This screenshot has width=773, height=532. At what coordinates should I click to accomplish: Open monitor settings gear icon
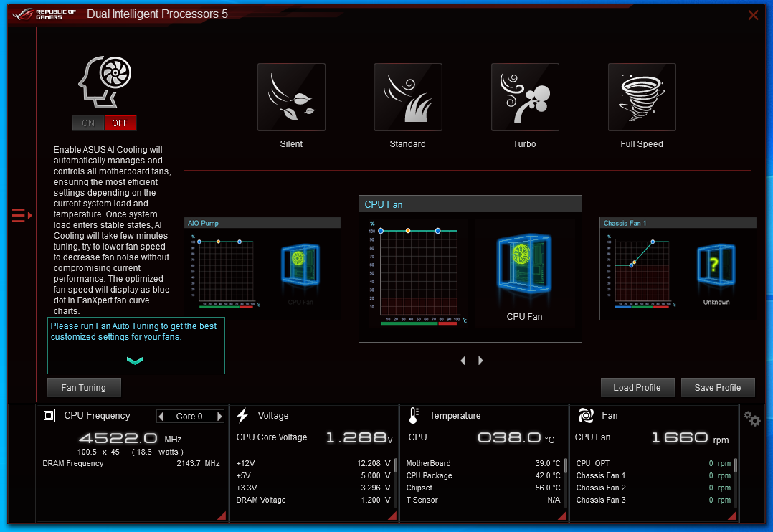click(x=752, y=419)
